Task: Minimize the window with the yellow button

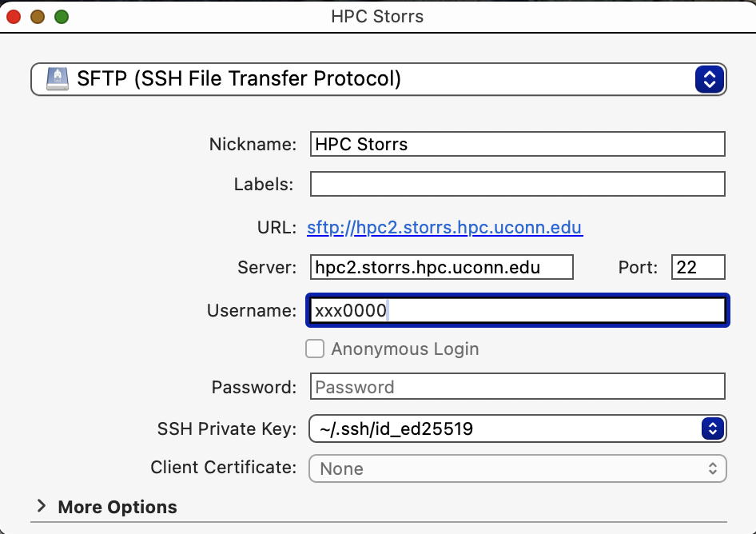Action: click(x=38, y=16)
